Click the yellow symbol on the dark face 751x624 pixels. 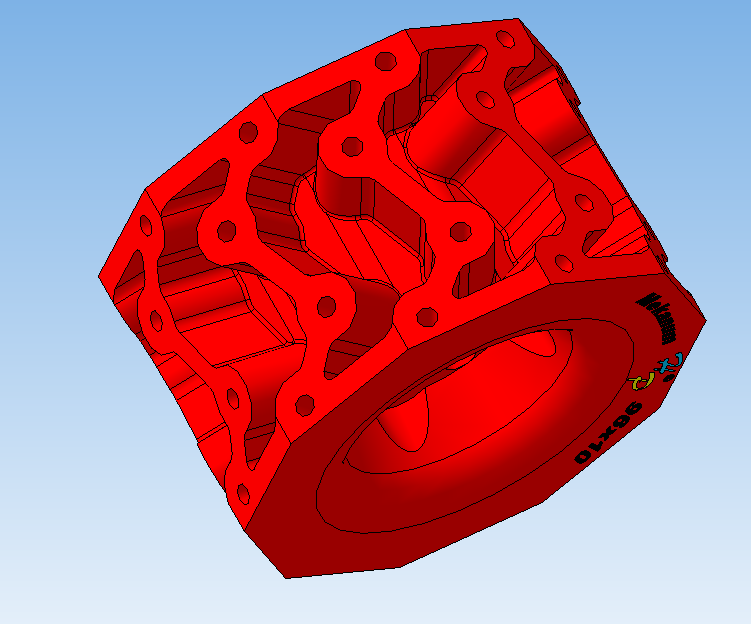[x=642, y=381]
